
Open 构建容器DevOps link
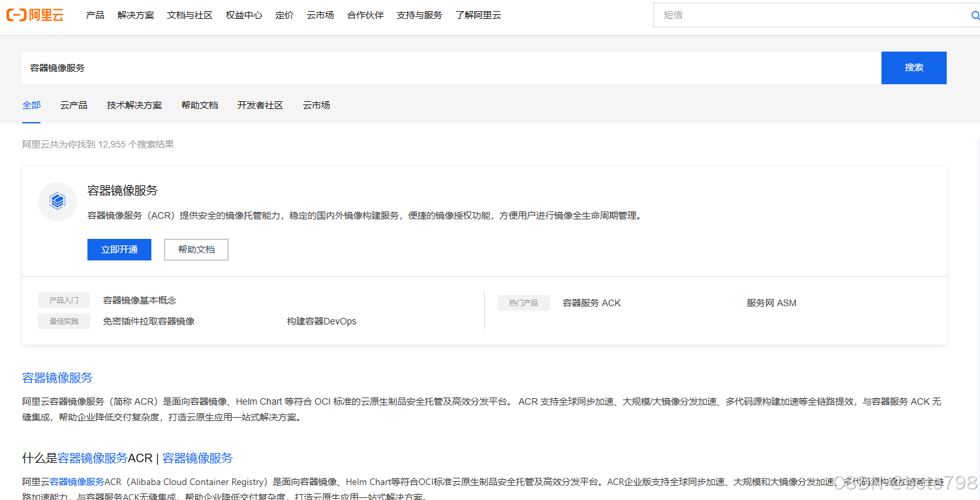pos(322,321)
